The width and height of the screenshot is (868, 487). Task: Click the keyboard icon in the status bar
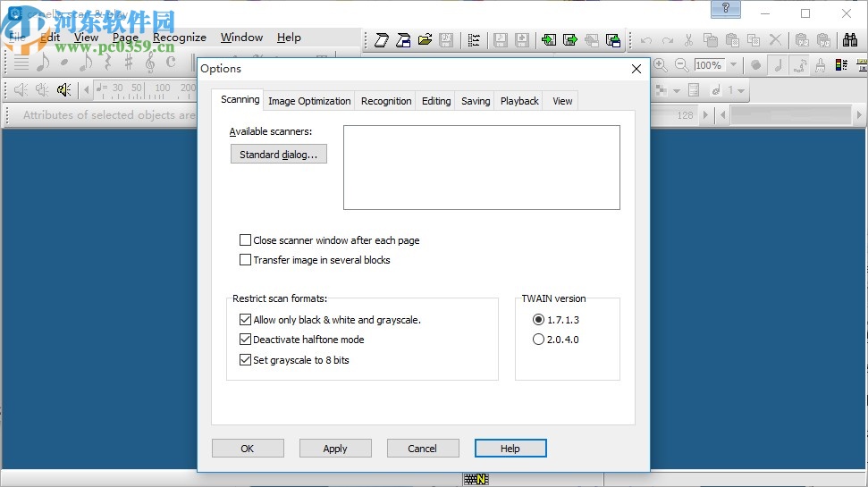click(x=476, y=479)
